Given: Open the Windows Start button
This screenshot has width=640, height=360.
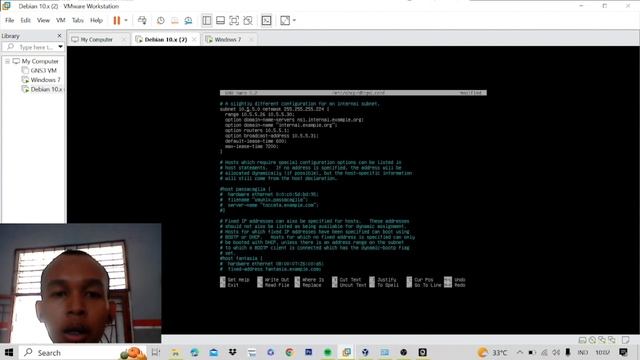Looking at the screenshot, I should [x=9, y=352].
